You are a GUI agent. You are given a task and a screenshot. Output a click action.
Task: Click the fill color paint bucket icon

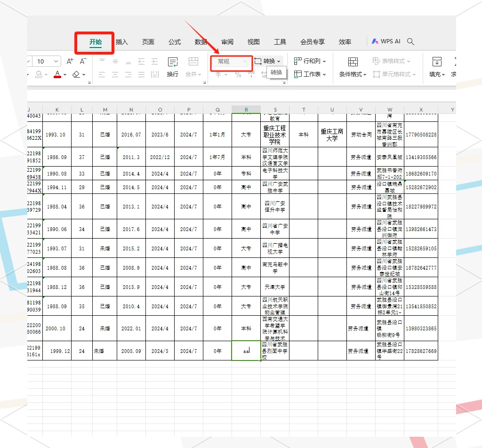coord(39,74)
